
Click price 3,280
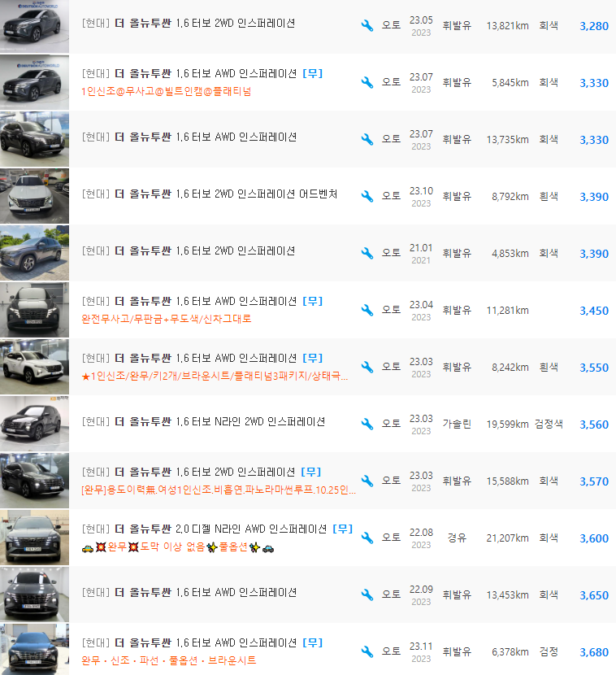coord(594,26)
